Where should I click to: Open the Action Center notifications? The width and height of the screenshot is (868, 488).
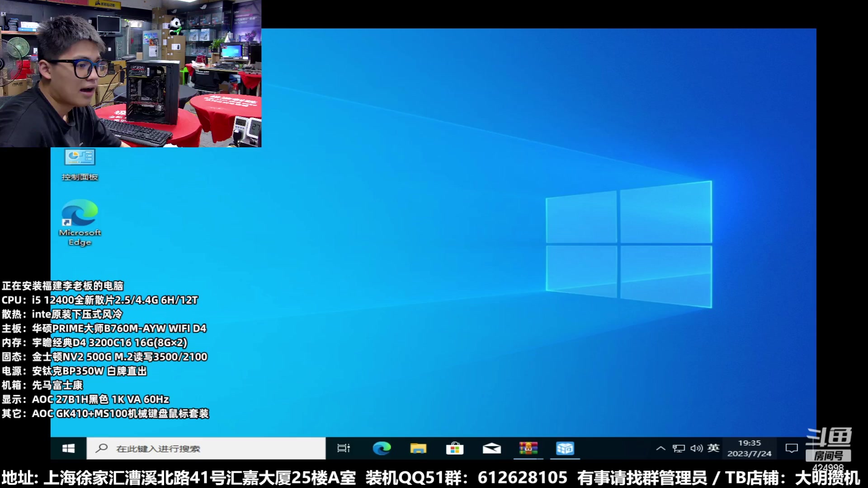click(792, 448)
